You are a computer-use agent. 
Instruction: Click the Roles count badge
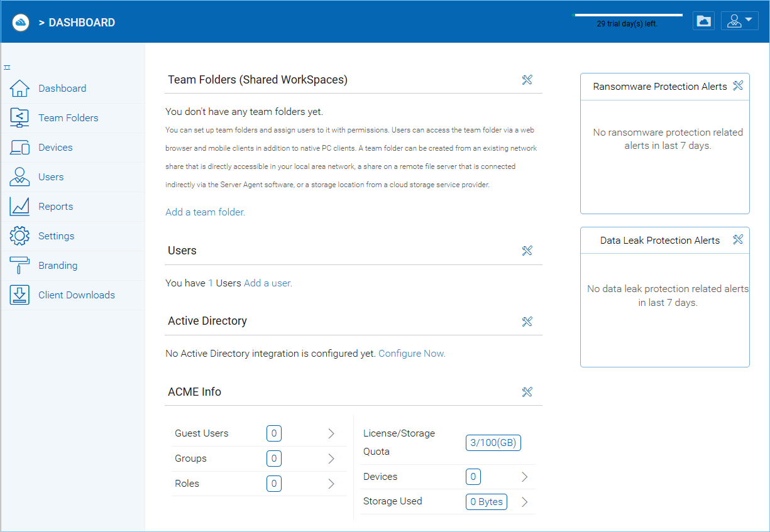click(273, 484)
